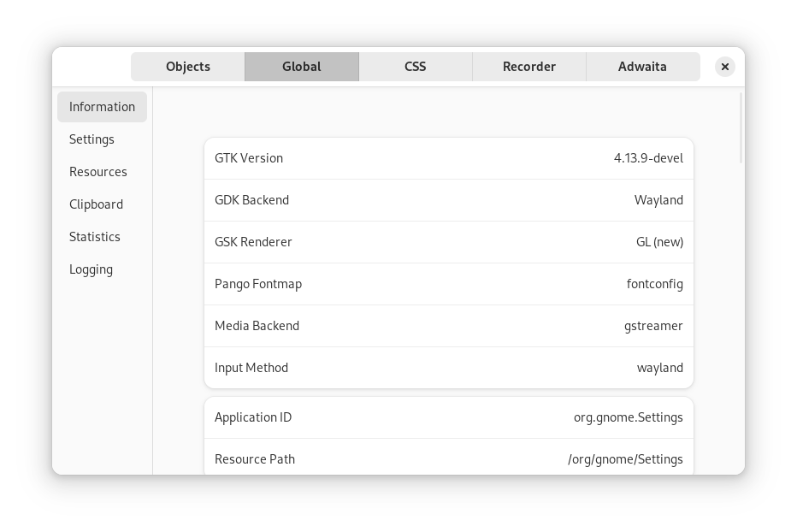This screenshot has height=532, width=797.
Task: View the Statistics page
Action: click(x=95, y=236)
